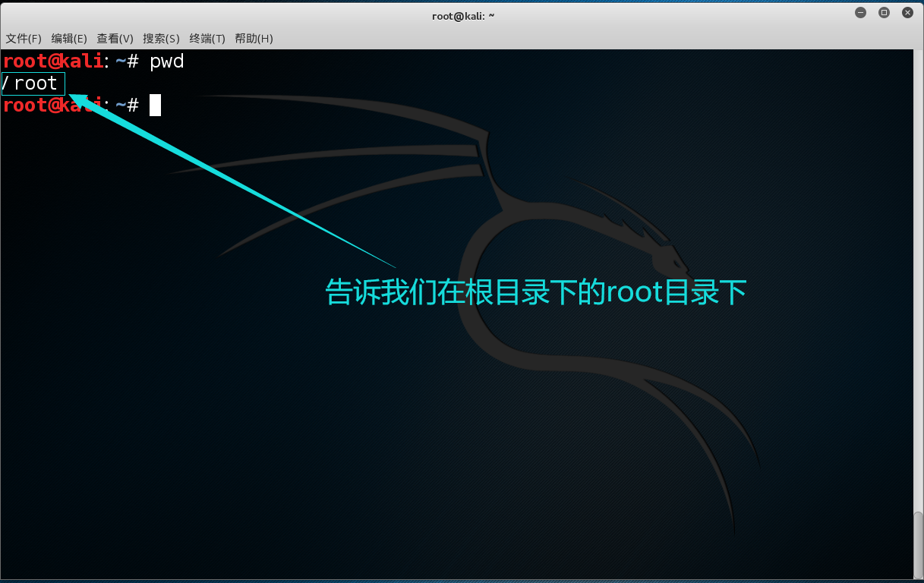
Task: Open the 帮助(H) menu
Action: 253,39
